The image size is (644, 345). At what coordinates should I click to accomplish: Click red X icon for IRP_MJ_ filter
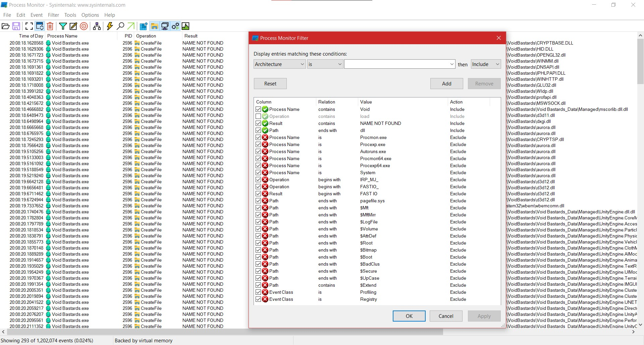coord(265,180)
